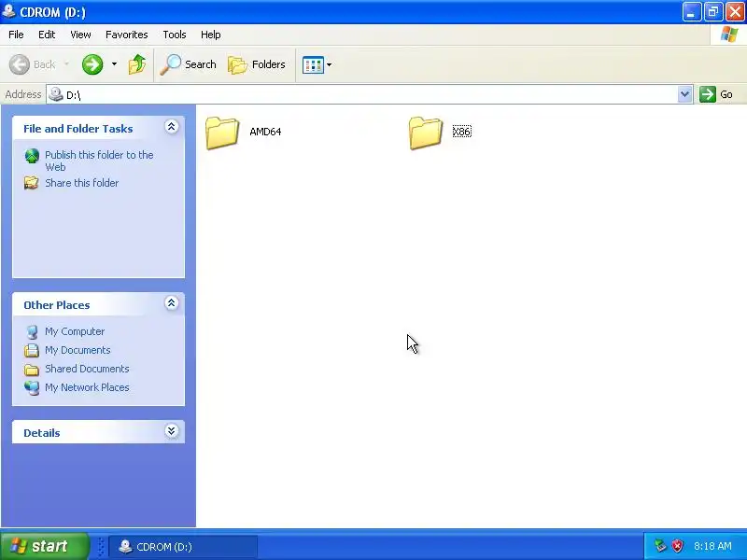This screenshot has width=747, height=560.
Task: Open the Help menu
Action: point(211,35)
